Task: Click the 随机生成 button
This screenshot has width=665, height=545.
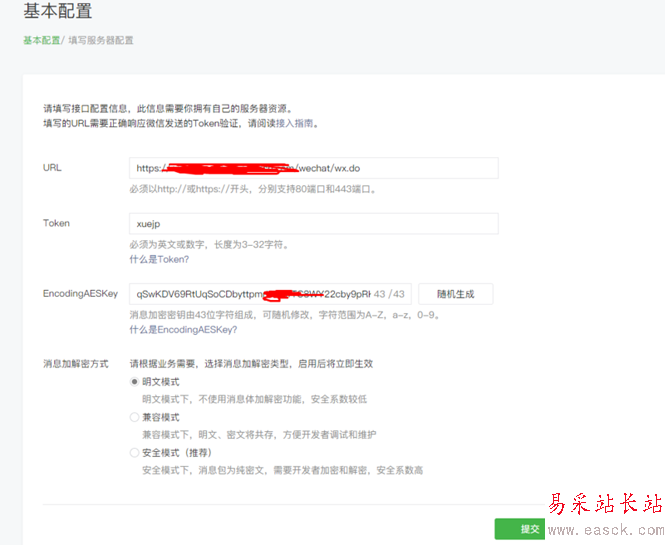Action: (x=455, y=294)
